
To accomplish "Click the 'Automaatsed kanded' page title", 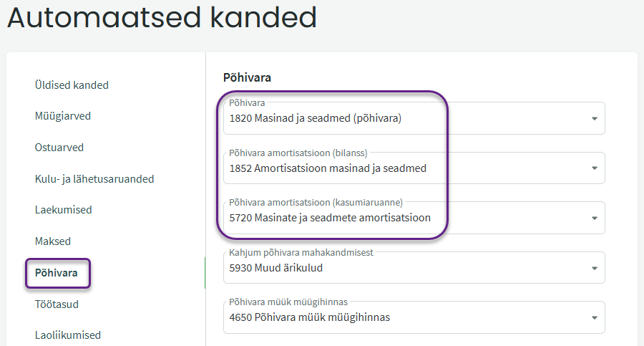I will click(x=162, y=19).
